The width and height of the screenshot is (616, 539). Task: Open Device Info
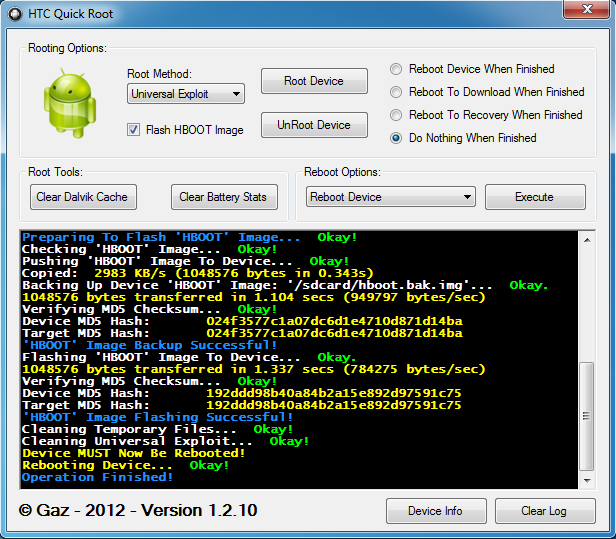pos(435,511)
